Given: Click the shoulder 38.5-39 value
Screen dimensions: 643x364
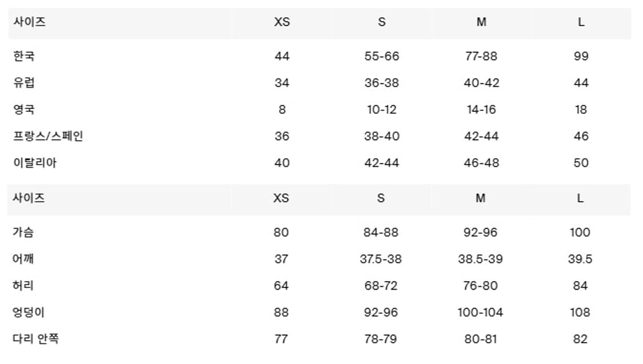Looking at the screenshot, I should pyautogui.click(x=480, y=259).
